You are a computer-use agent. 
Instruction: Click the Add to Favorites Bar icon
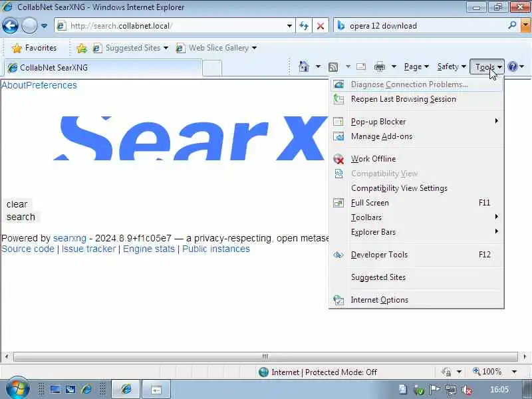tap(81, 48)
